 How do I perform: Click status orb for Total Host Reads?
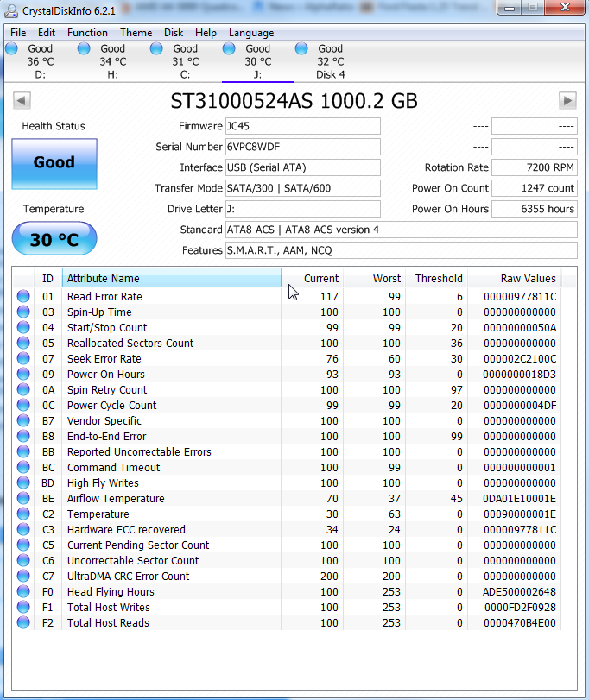23,622
